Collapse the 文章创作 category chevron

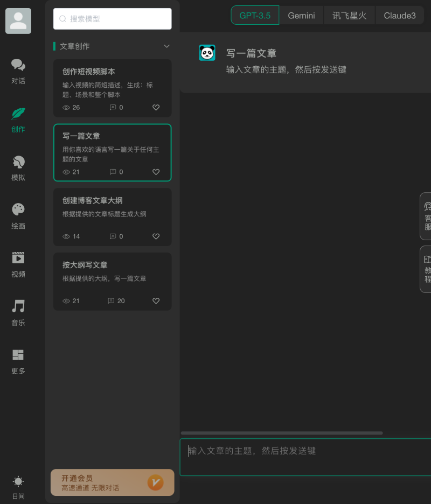coord(166,46)
